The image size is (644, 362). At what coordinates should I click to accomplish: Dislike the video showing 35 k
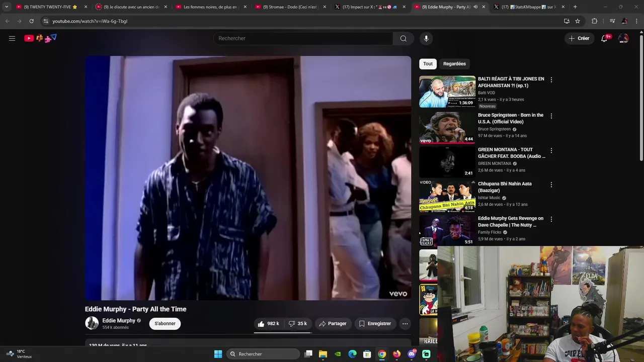click(298, 324)
